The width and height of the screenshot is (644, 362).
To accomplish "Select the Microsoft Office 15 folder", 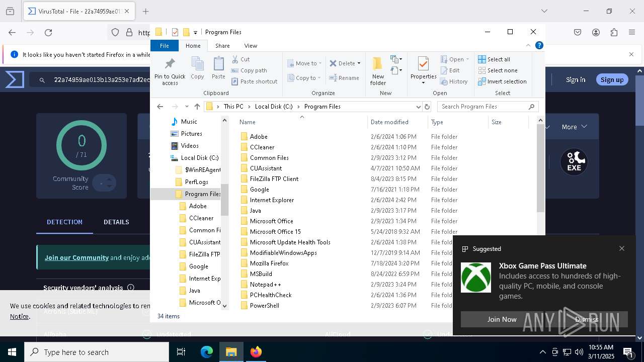I will 275,232.
